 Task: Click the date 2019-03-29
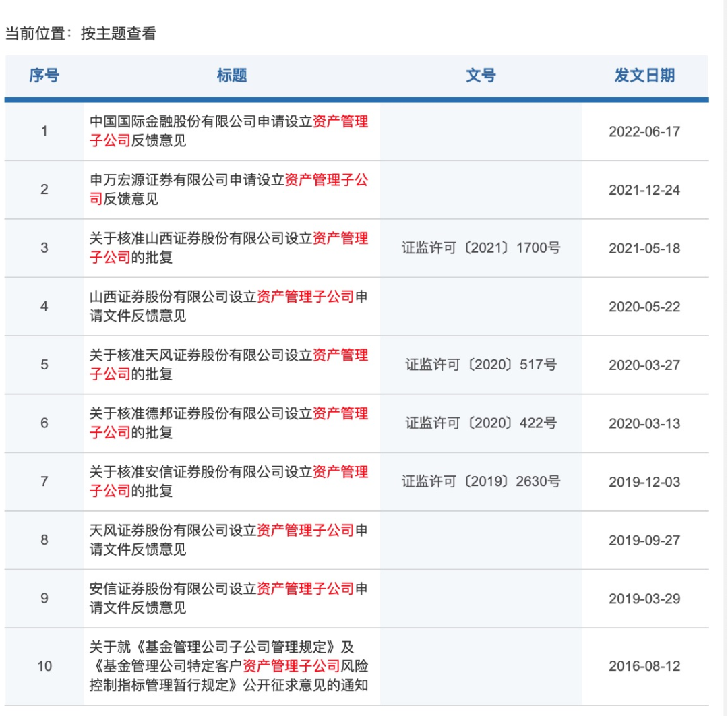coord(644,599)
